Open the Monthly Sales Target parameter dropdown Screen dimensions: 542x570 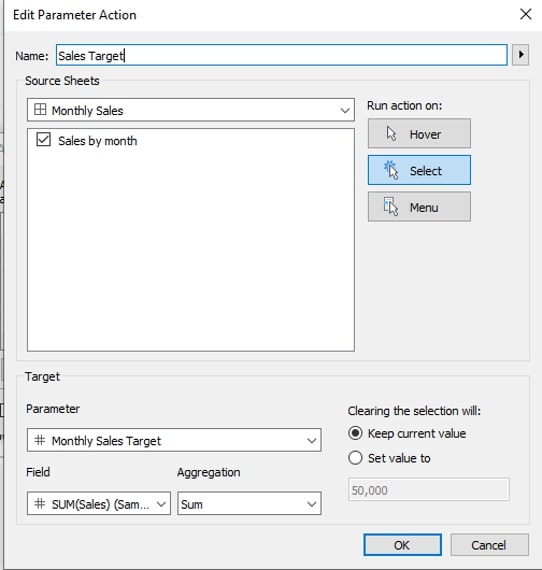coord(174,440)
